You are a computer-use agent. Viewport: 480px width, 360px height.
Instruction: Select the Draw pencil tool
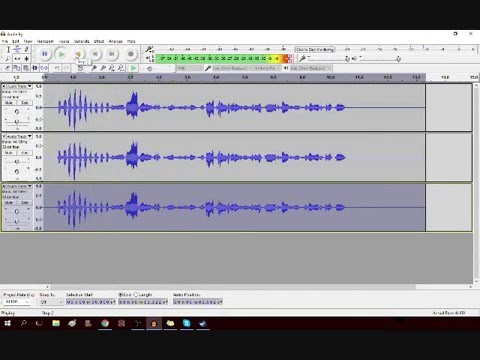coord(26,50)
